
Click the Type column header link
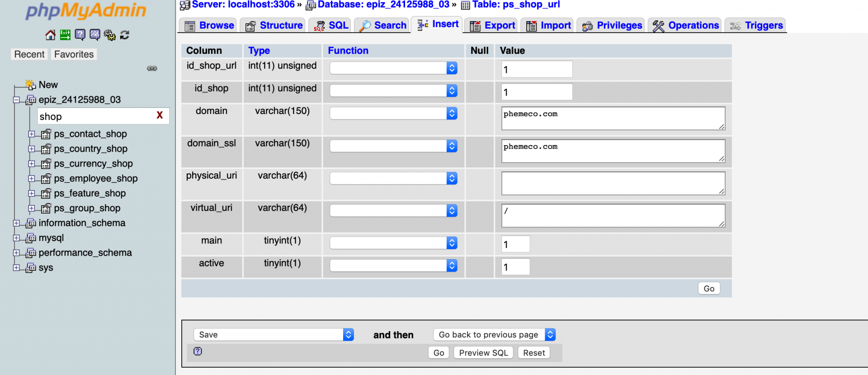pos(259,51)
